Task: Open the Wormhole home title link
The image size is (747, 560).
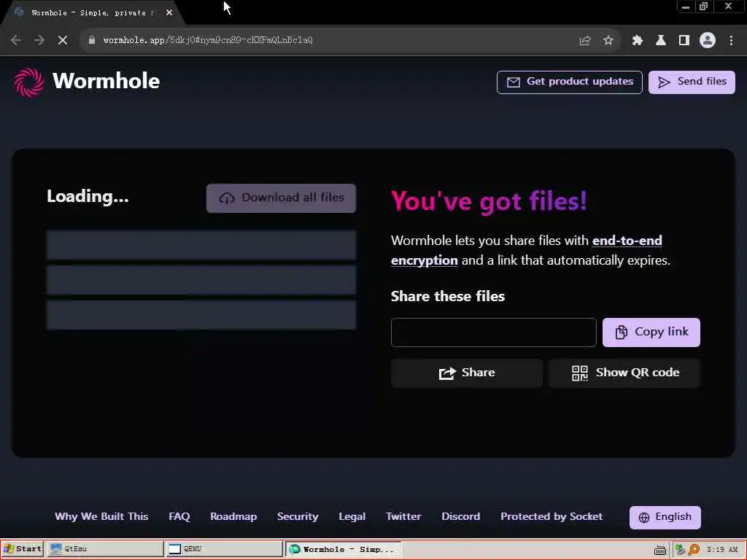Action: click(x=106, y=81)
